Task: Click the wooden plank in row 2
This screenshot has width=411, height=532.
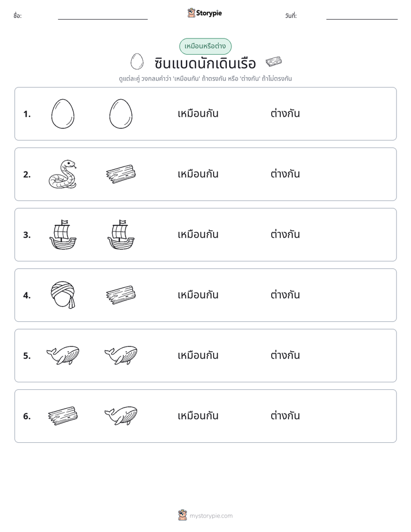Action: point(121,174)
